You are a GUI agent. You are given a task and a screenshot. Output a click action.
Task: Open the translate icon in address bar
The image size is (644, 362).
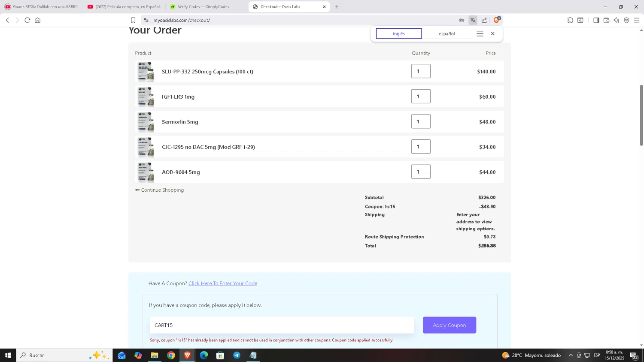(473, 20)
